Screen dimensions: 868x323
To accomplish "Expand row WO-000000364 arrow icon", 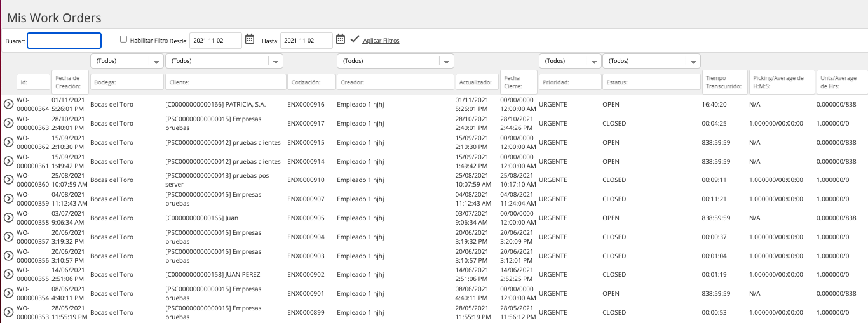I will [8, 104].
